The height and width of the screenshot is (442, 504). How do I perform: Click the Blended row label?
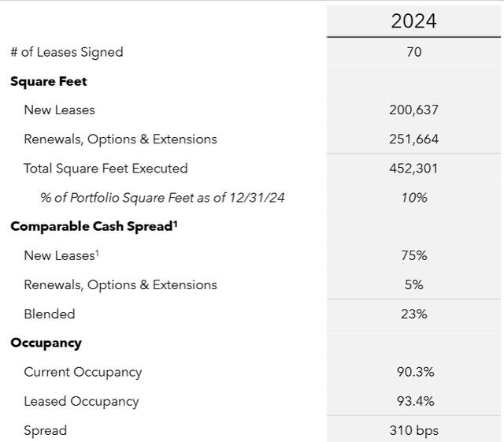50,314
